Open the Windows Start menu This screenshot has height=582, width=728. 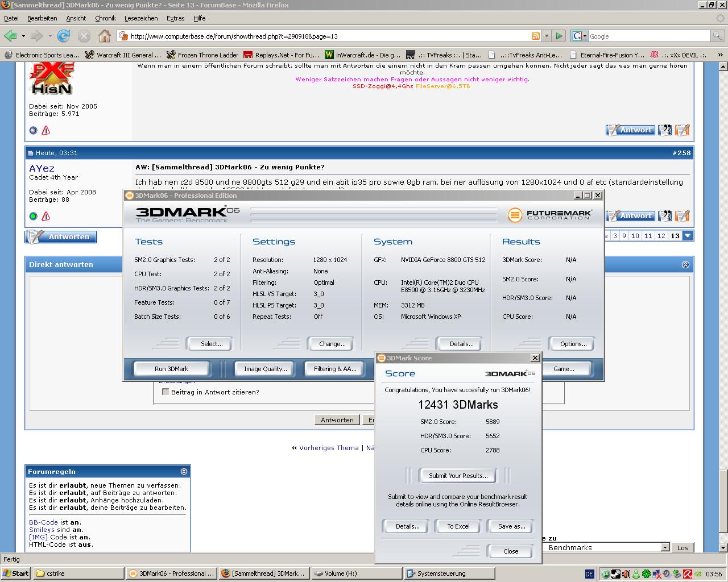coord(16,573)
